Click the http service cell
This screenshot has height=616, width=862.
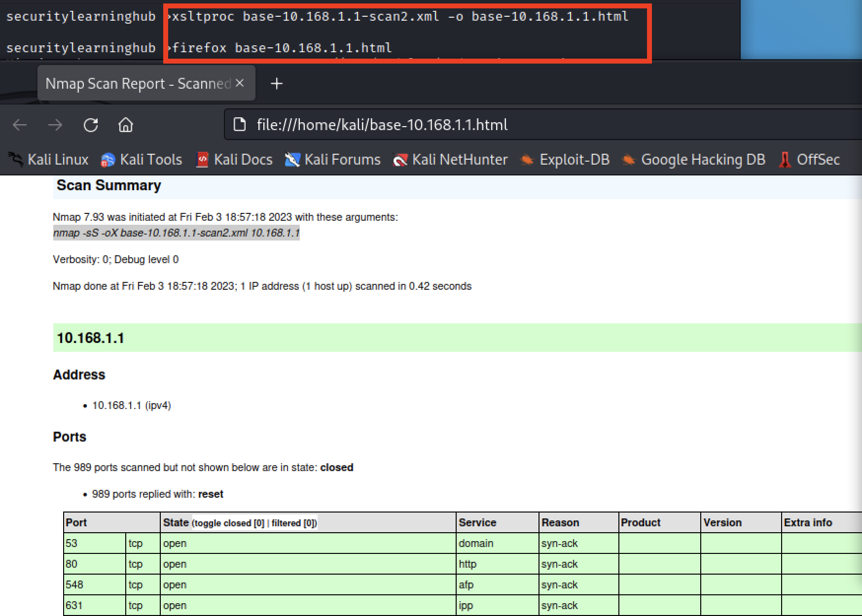pos(498,564)
